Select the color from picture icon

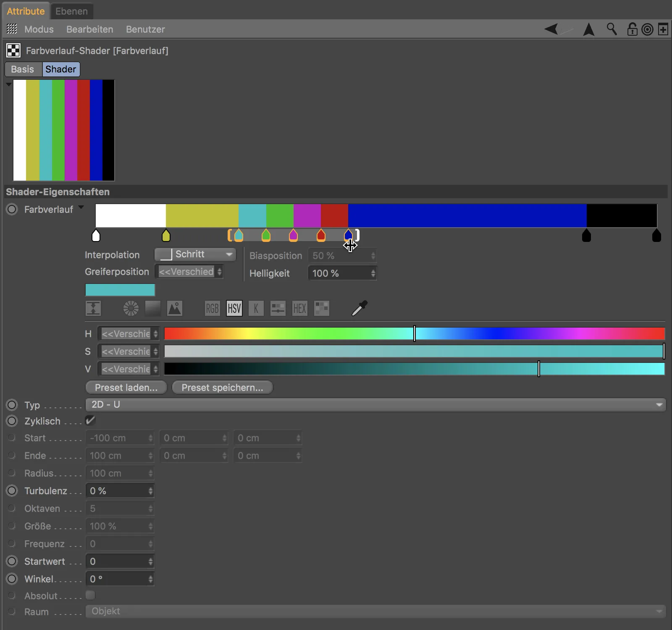coord(174,308)
